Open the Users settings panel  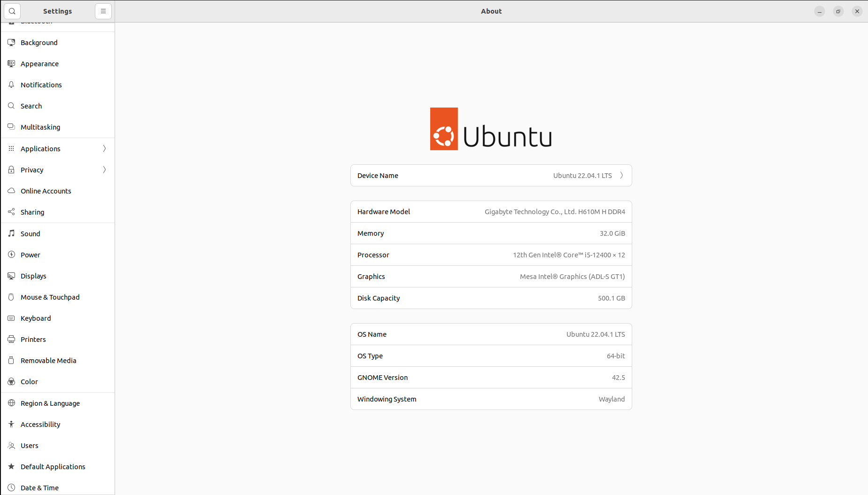pos(29,446)
